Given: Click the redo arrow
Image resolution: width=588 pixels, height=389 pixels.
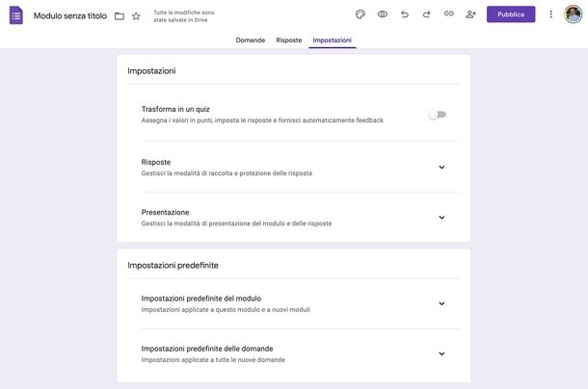Looking at the screenshot, I should 426,14.
